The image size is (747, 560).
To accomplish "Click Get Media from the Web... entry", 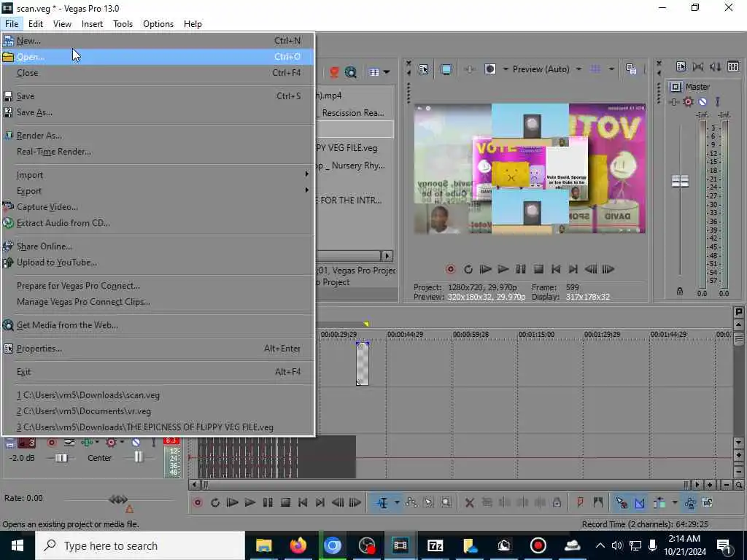I will point(158,325).
